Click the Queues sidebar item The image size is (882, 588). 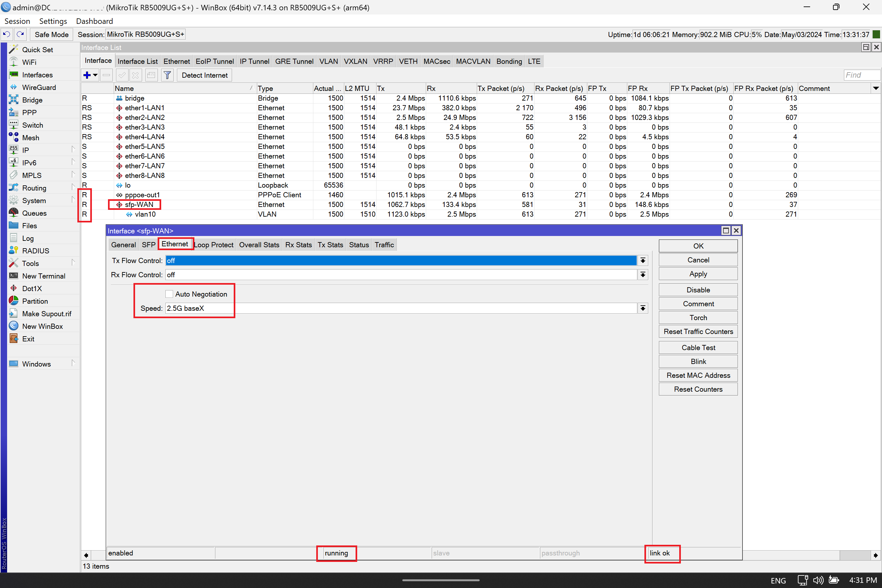(34, 213)
